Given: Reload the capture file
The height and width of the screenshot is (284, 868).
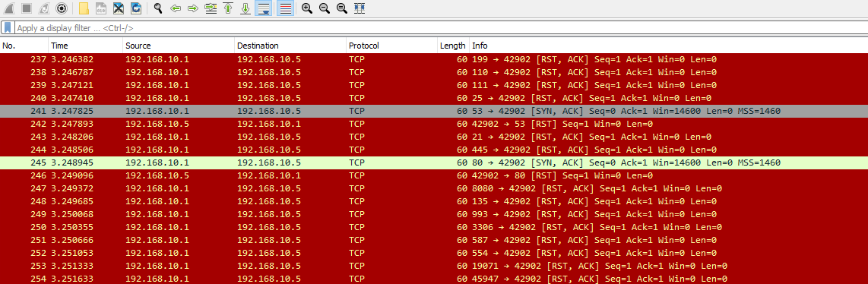Looking at the screenshot, I should (135, 8).
